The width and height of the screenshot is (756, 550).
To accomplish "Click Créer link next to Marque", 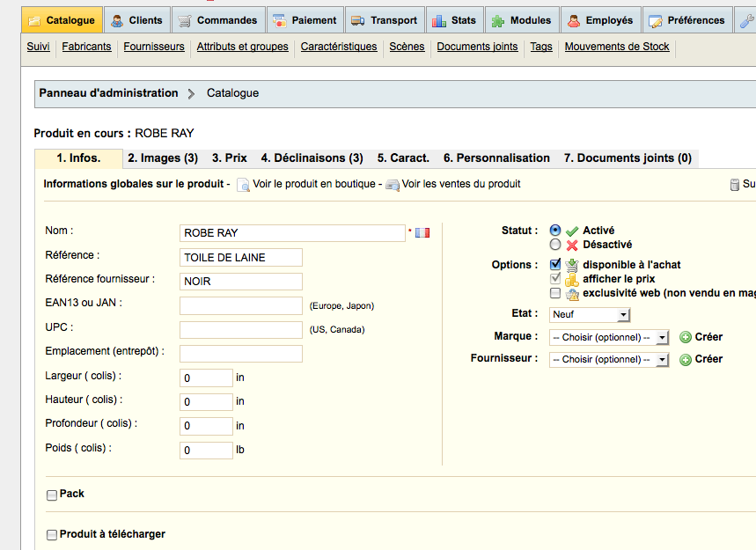I will [x=708, y=337].
